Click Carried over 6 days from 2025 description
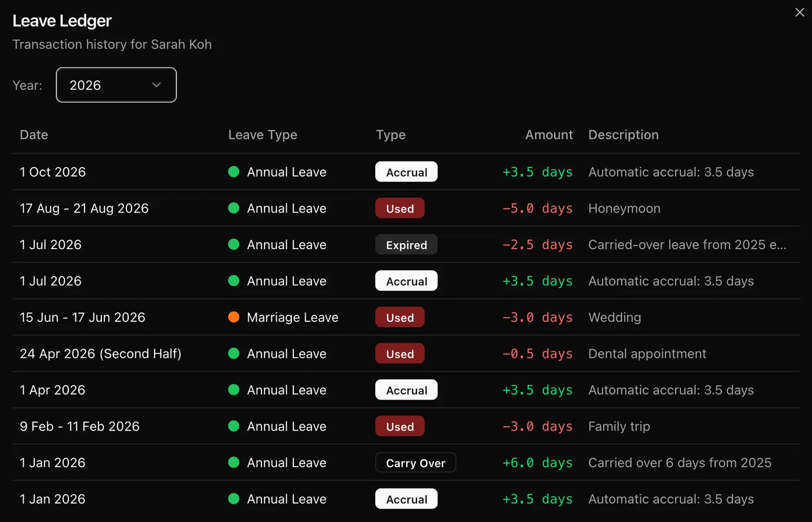Viewport: 812px width, 522px height. [680, 463]
